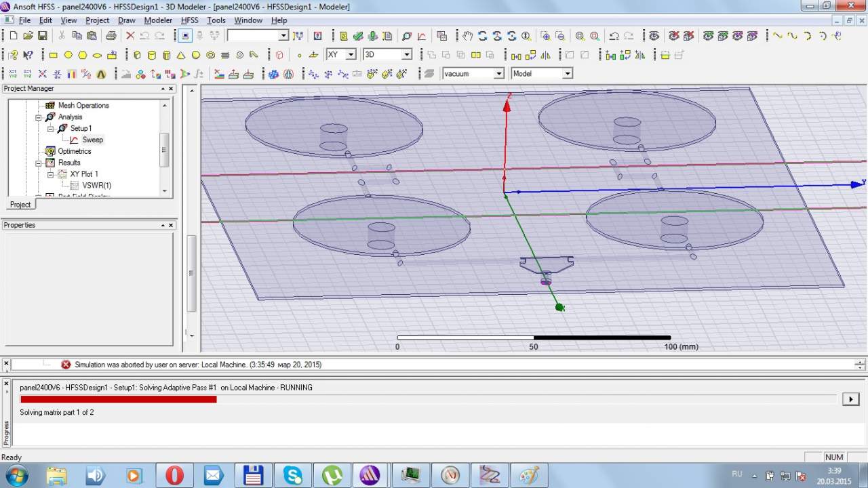
Task: Click the Draw ellipse tool
Action: pyautogui.click(x=97, y=55)
